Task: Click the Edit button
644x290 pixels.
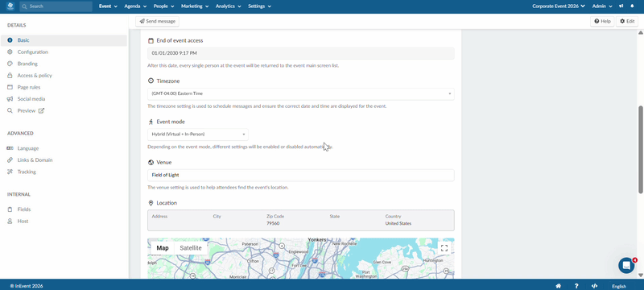Action: click(x=627, y=21)
